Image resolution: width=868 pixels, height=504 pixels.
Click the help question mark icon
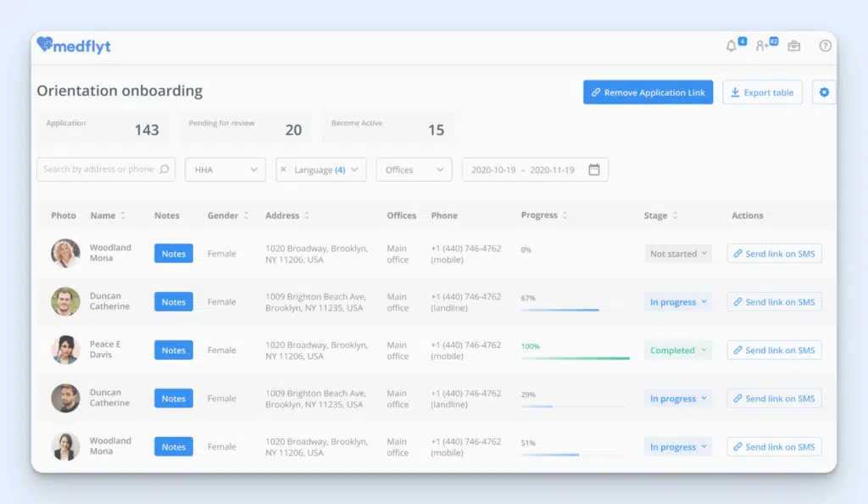(x=825, y=46)
